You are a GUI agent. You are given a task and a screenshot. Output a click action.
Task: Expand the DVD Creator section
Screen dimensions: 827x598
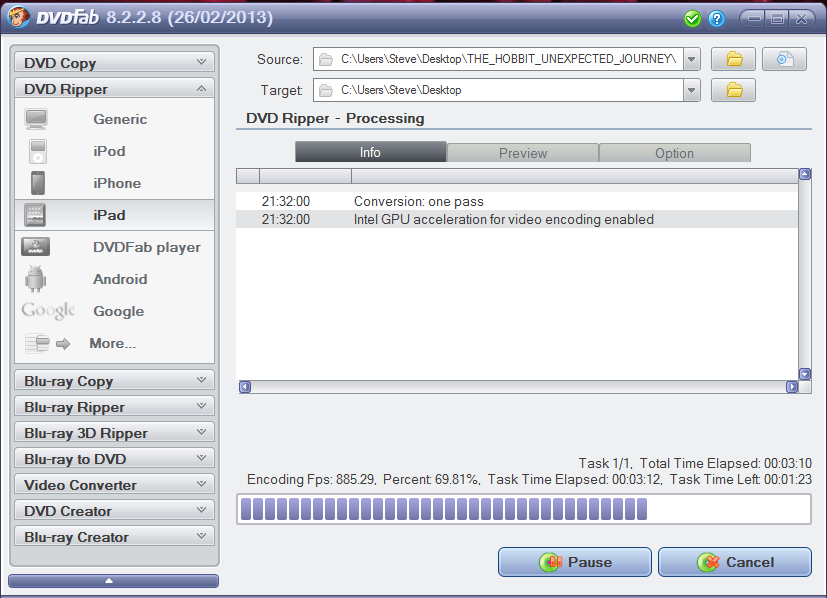[x=114, y=510]
